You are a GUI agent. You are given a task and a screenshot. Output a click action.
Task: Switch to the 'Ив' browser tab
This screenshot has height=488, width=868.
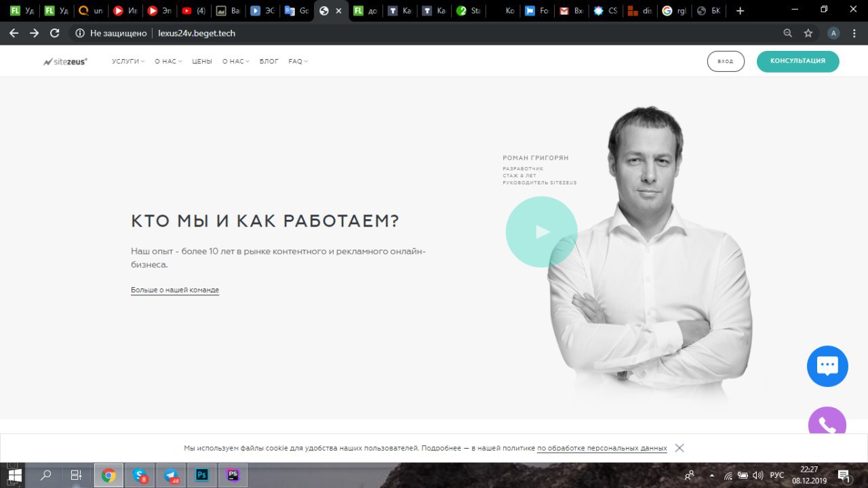[125, 11]
